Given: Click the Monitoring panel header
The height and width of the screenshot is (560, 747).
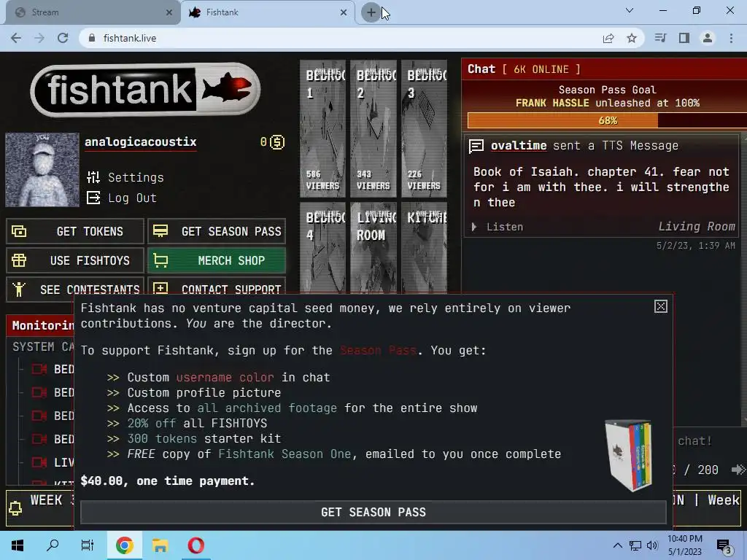Looking at the screenshot, I should [x=41, y=325].
